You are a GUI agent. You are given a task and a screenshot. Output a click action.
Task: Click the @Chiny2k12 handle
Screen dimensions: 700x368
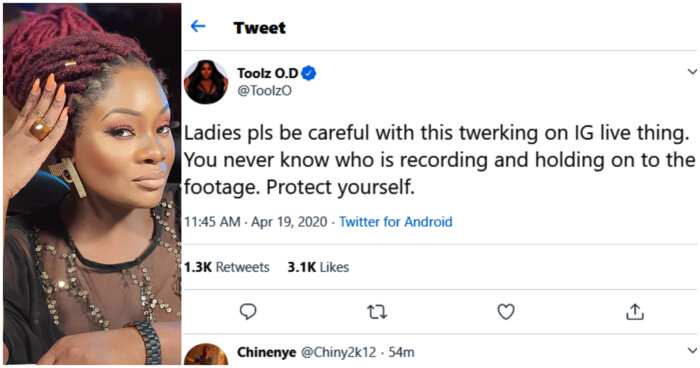[339, 352]
